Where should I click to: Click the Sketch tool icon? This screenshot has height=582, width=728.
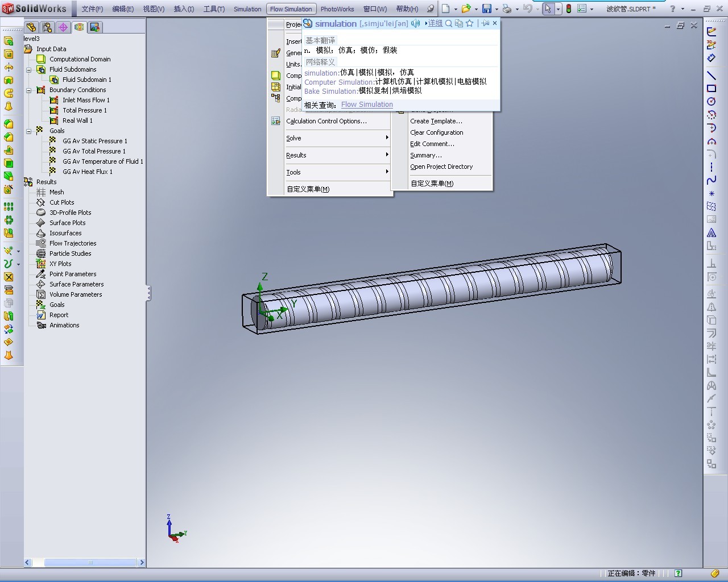tap(712, 31)
